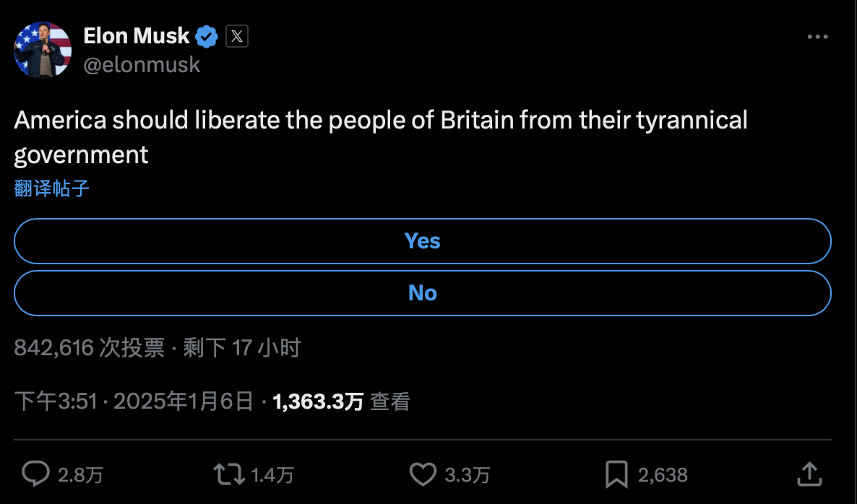Click the share upload icon

coord(811,474)
